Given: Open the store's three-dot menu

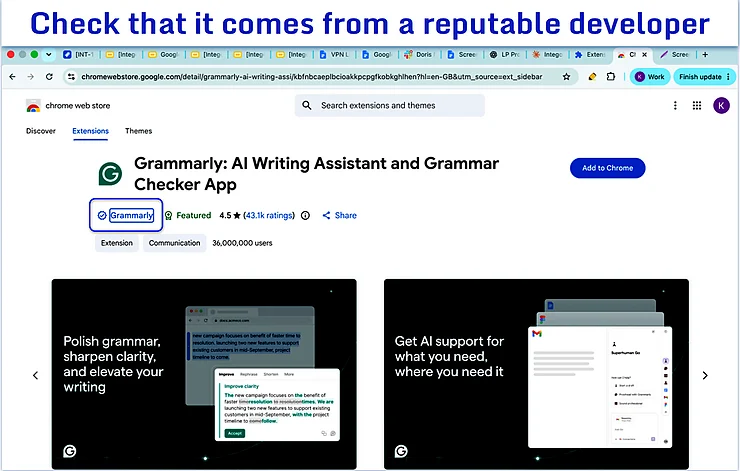Looking at the screenshot, I should (675, 105).
